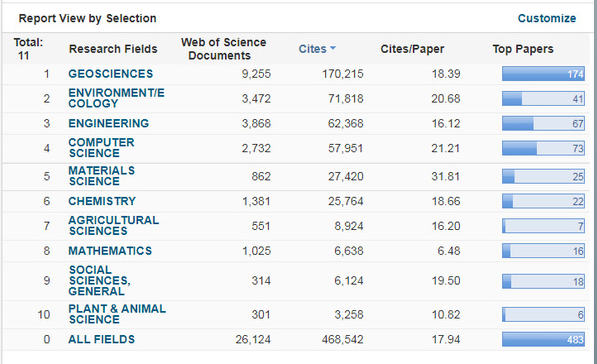Open the GEOSCIENCES research field
This screenshot has height=364, width=597.
point(110,73)
